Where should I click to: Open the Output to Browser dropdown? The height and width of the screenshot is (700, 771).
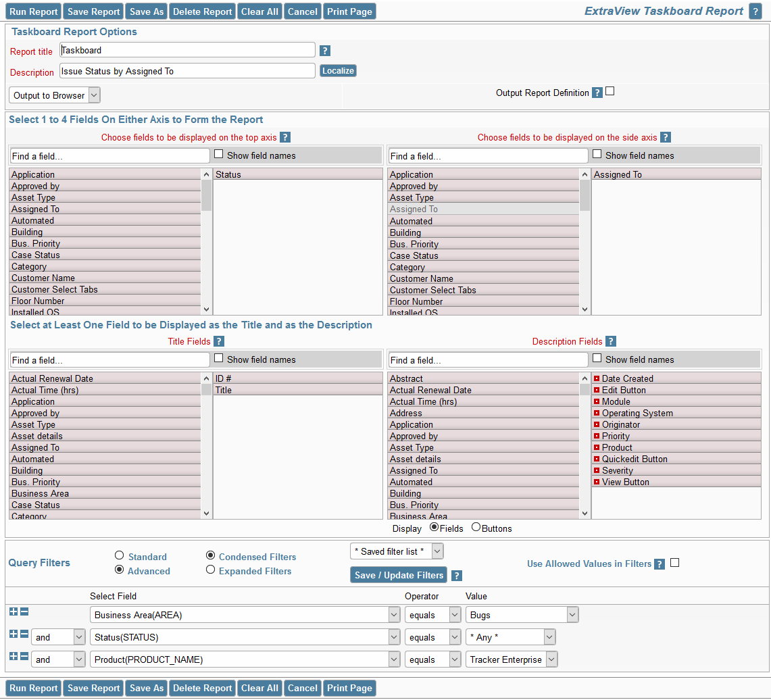click(55, 95)
